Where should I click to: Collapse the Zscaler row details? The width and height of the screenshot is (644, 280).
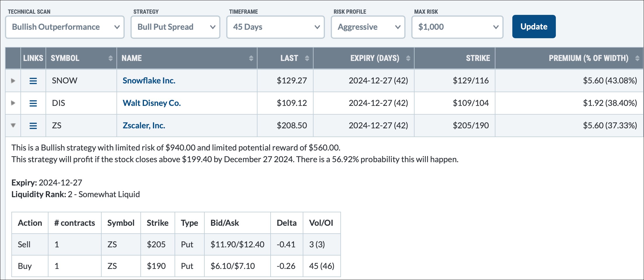click(x=13, y=125)
